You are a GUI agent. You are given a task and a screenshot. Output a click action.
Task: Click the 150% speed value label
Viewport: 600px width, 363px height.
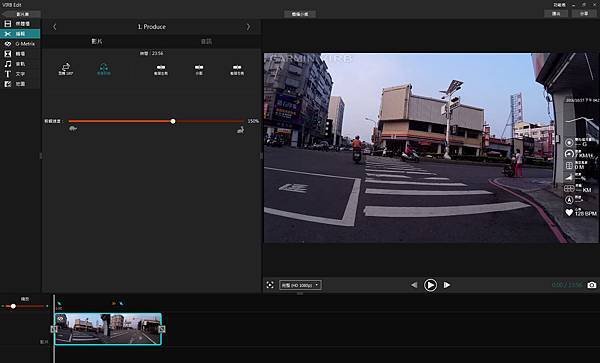(253, 121)
